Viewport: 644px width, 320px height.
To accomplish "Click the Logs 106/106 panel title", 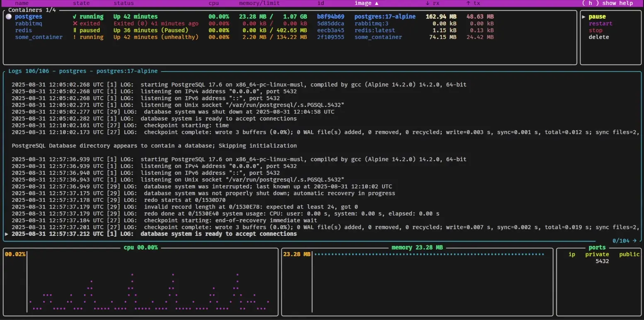I will 83,71.
